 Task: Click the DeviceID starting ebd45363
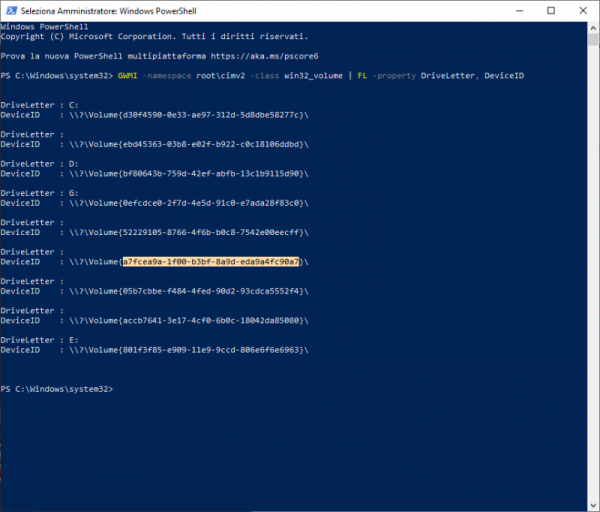tap(189, 144)
